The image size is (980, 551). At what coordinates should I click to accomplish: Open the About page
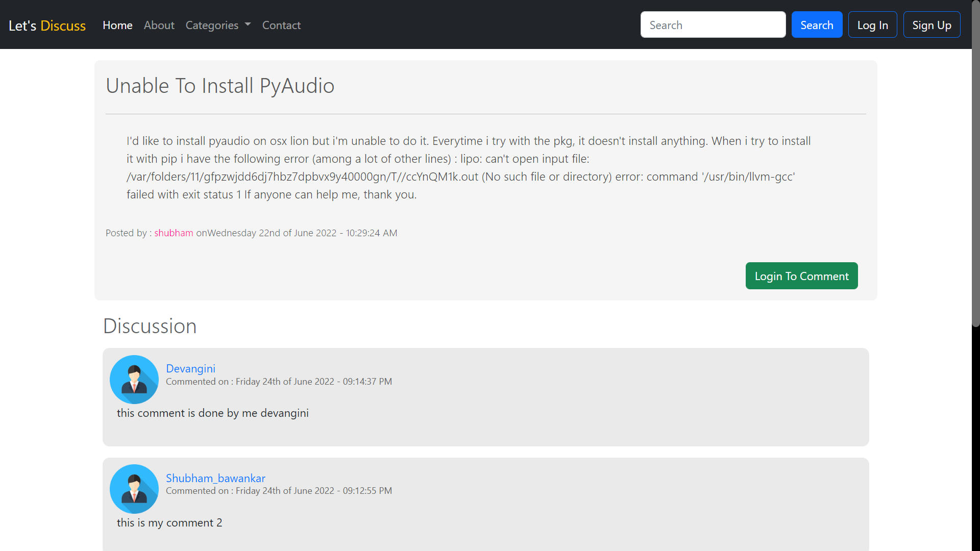pyautogui.click(x=159, y=25)
